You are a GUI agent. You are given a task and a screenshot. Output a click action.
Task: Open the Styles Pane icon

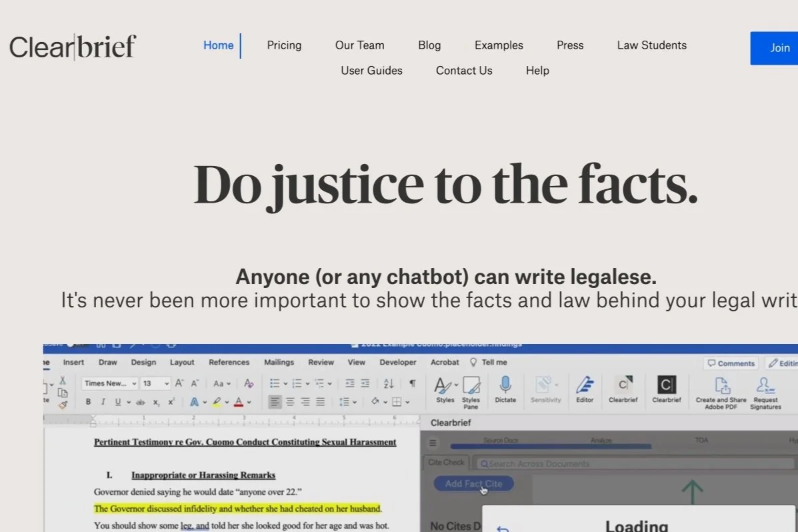pos(471,393)
